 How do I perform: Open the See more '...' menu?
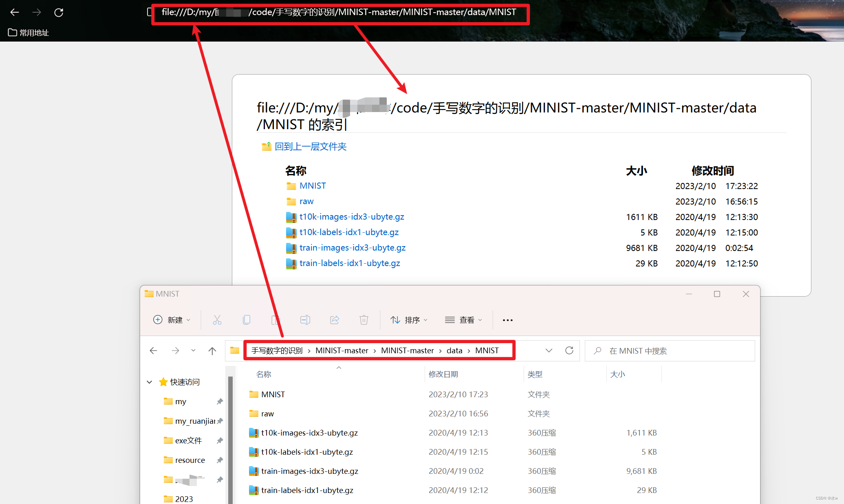507,319
